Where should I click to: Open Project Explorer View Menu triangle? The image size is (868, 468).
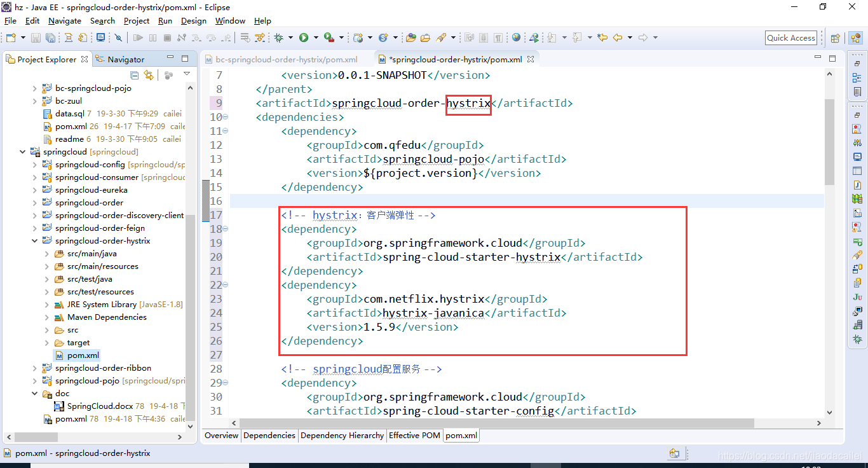[x=187, y=74]
